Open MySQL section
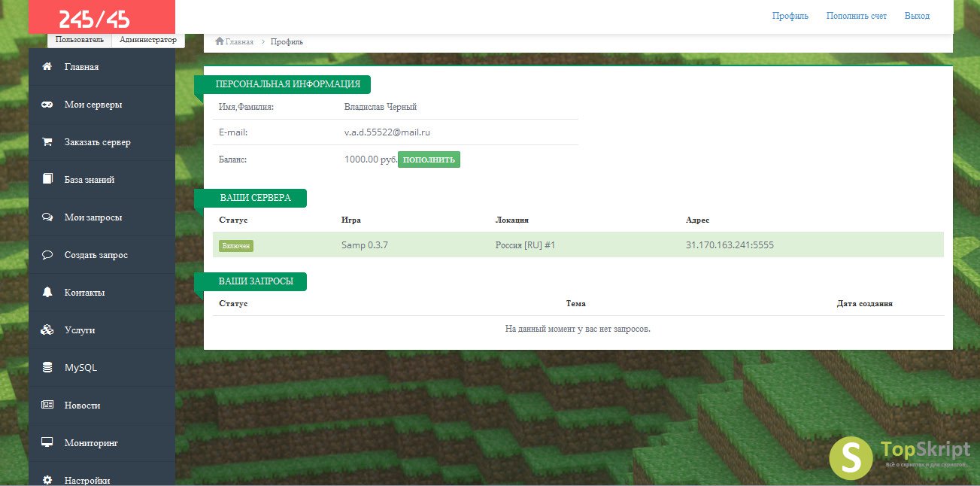Screen dimensions: 980x486 [x=102, y=368]
